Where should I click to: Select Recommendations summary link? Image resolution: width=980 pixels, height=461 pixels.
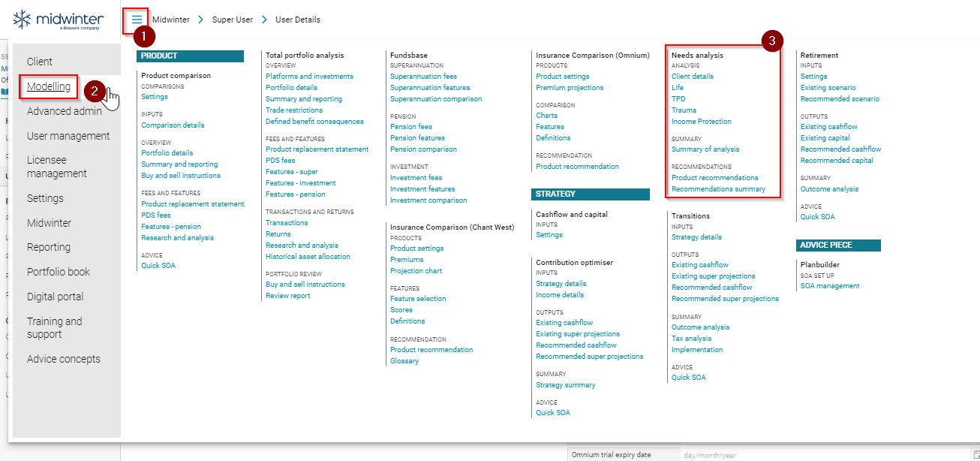pos(719,189)
